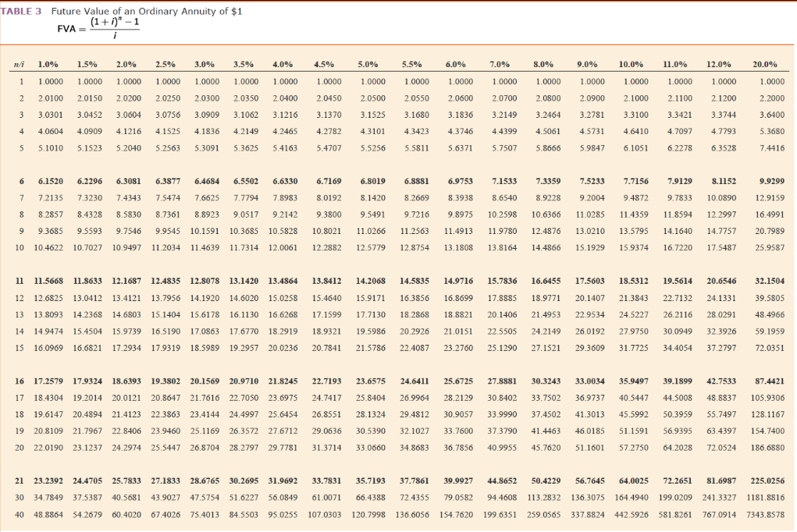
Task: Click the value 15.9374
Action: tap(634, 248)
